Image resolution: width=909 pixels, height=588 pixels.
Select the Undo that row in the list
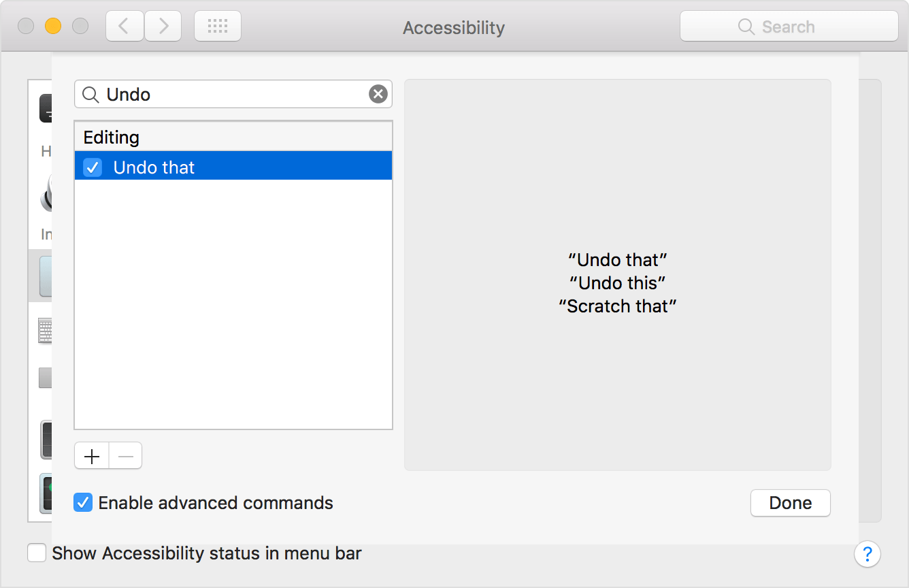(245, 167)
